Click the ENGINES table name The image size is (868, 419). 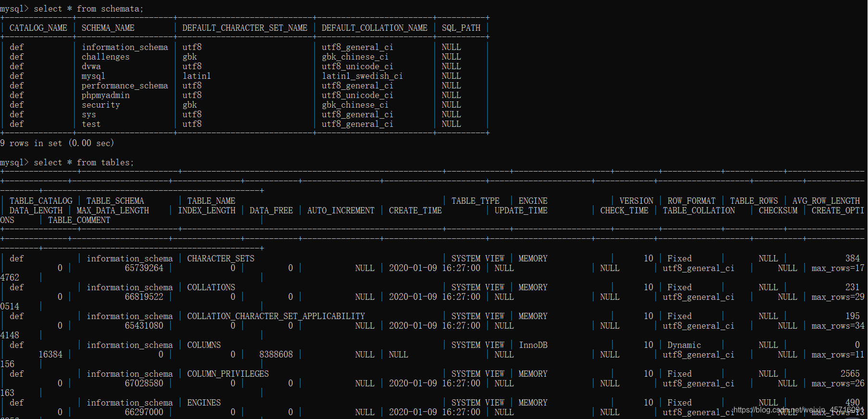[x=204, y=403]
